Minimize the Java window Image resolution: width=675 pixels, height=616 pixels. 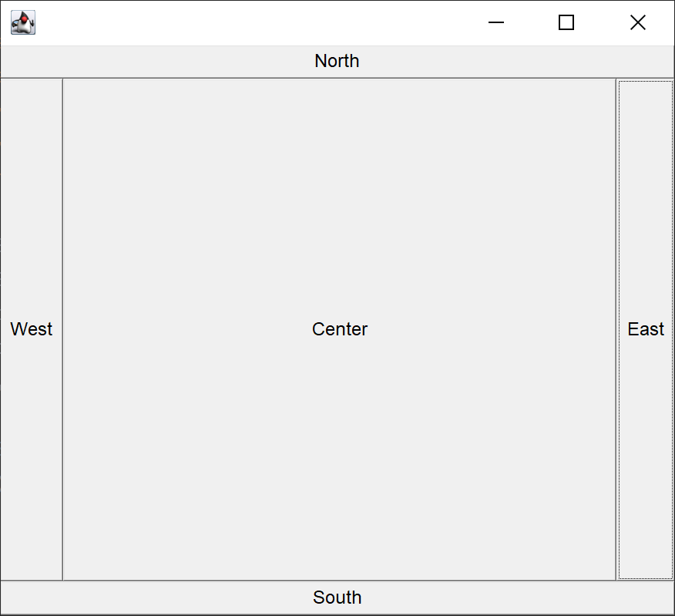(496, 23)
